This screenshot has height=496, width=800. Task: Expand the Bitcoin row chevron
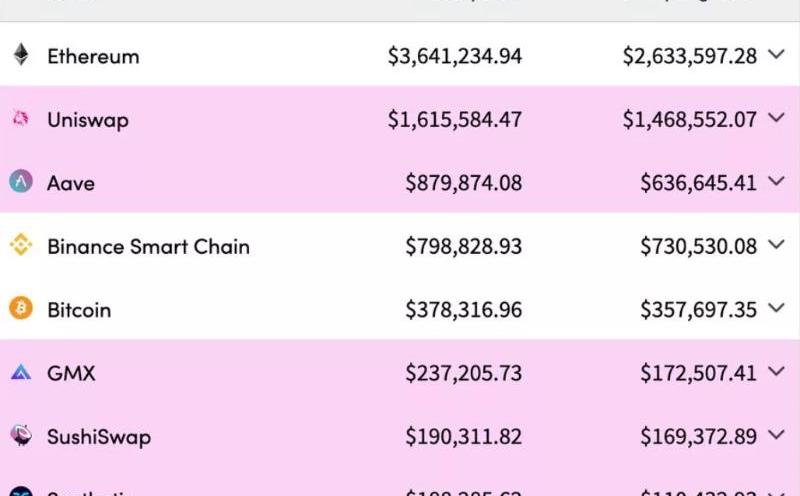777,309
